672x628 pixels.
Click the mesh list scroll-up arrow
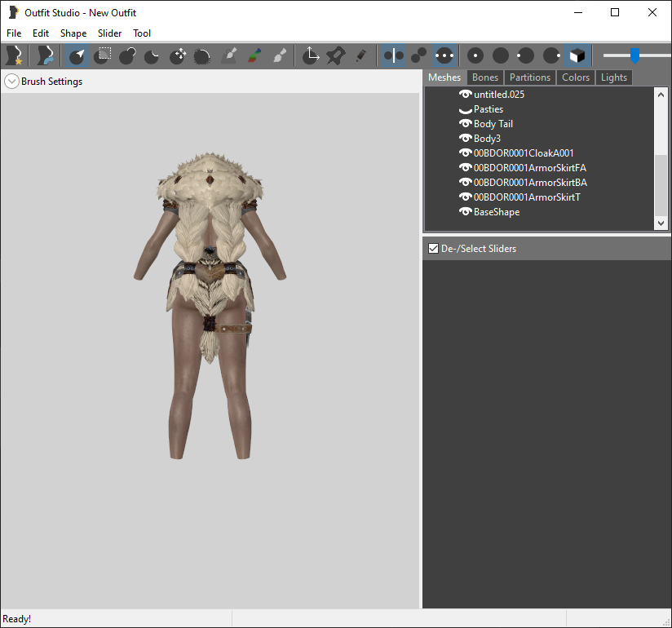click(x=661, y=95)
